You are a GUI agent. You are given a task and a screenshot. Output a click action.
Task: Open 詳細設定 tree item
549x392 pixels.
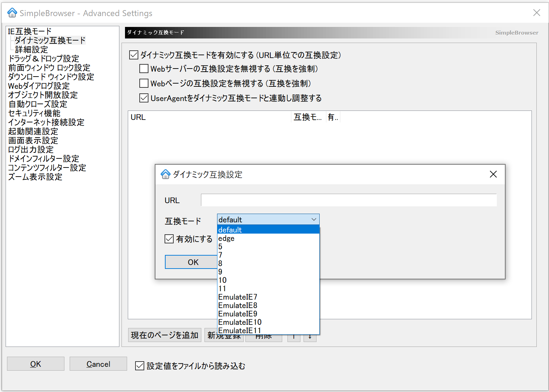32,50
